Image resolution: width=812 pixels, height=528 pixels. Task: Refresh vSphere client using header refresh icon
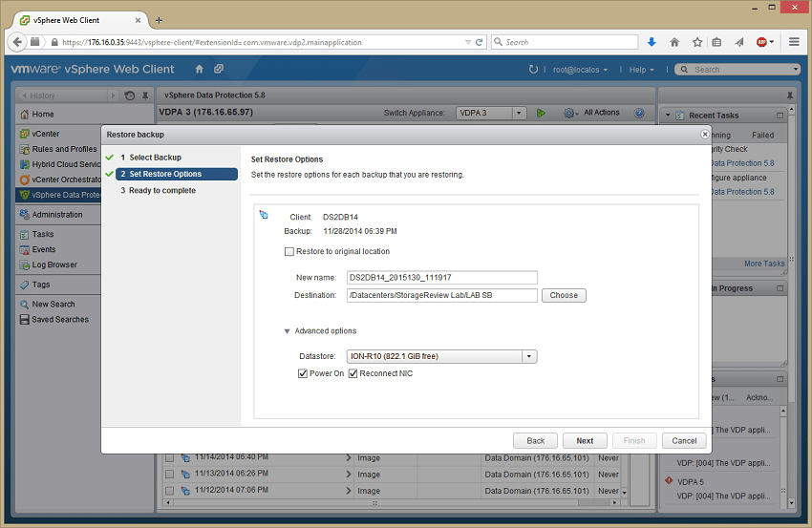(533, 70)
